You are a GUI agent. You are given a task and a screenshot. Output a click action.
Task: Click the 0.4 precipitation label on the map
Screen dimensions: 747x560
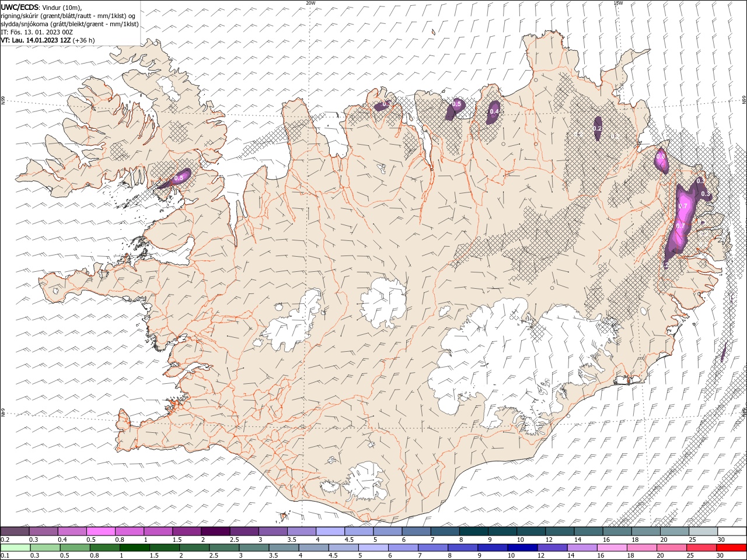pos(494,111)
